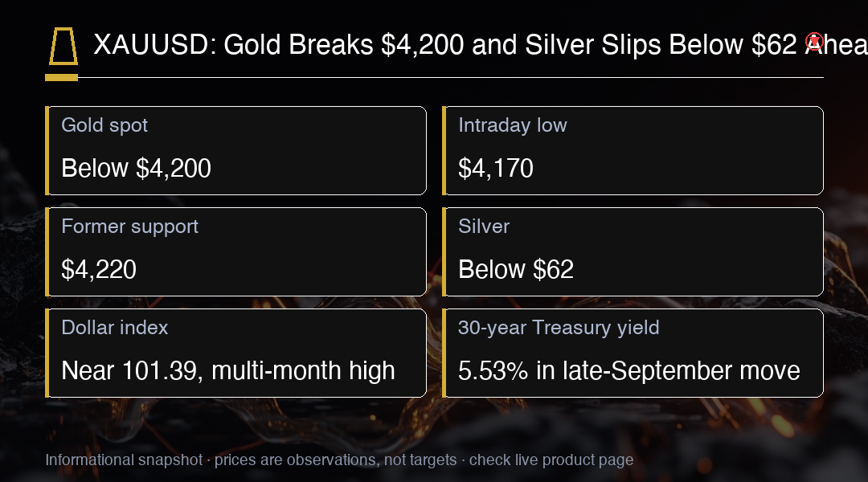Click the "check live product page" text
This screenshot has height=482, width=868.
[x=551, y=460]
